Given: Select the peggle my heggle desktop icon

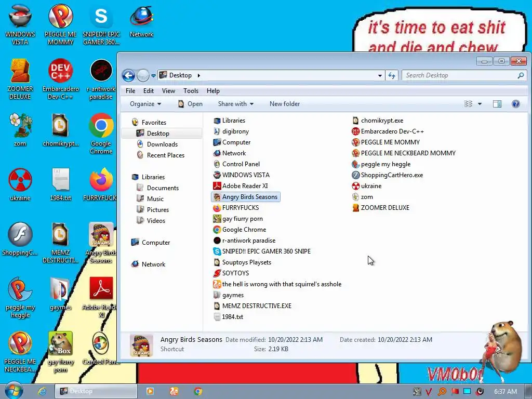Looking at the screenshot, I should [x=20, y=297].
